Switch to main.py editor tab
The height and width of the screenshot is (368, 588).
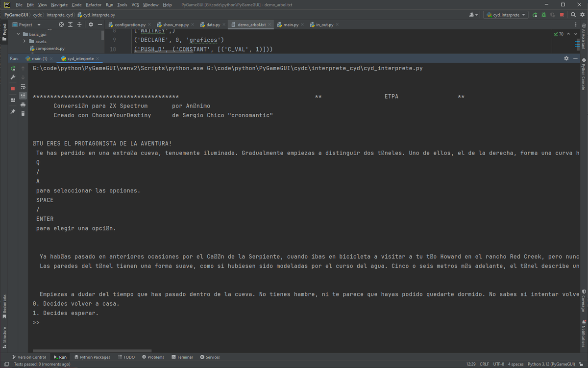tap(291, 25)
